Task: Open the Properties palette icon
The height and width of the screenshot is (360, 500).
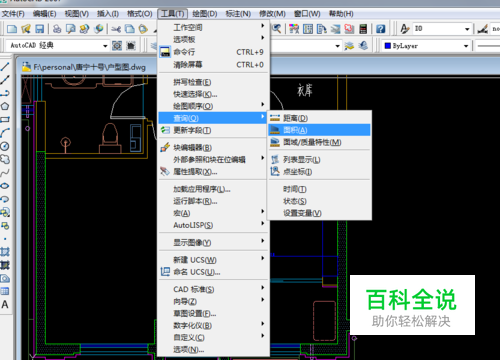Action: [x=294, y=29]
